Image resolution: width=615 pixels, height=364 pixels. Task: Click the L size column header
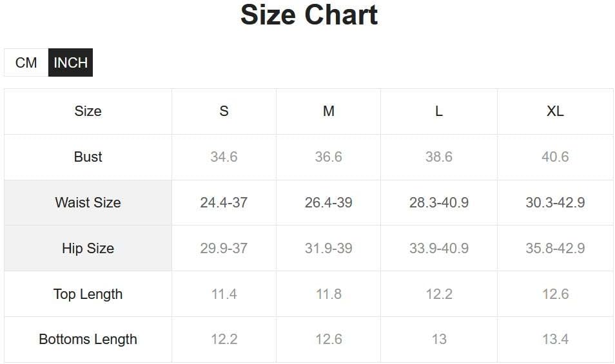click(438, 111)
